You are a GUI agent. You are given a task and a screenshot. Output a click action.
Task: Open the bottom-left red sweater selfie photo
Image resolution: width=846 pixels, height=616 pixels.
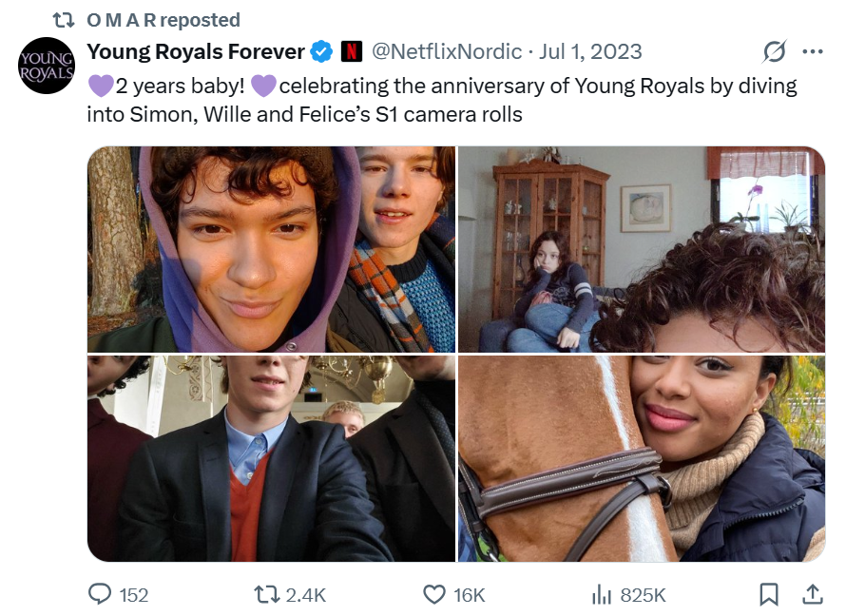click(x=271, y=458)
